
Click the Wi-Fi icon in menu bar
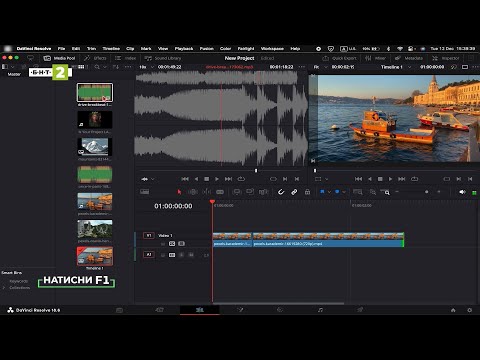click(x=400, y=49)
